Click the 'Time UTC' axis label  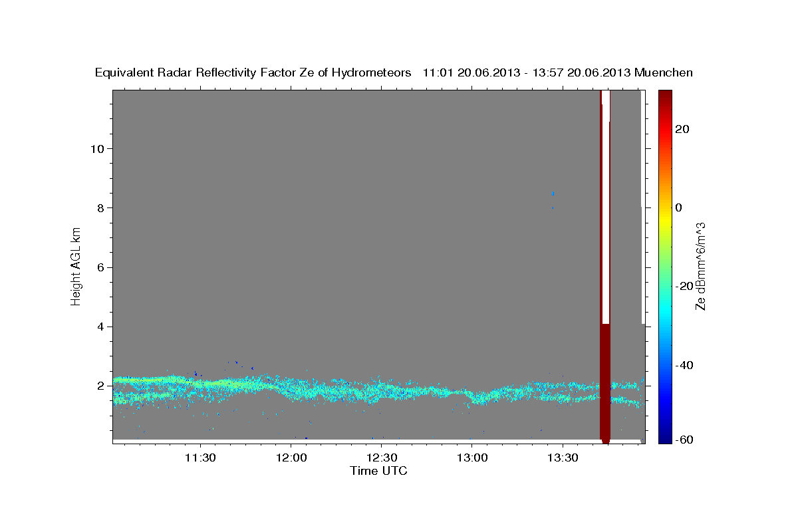tap(379, 471)
